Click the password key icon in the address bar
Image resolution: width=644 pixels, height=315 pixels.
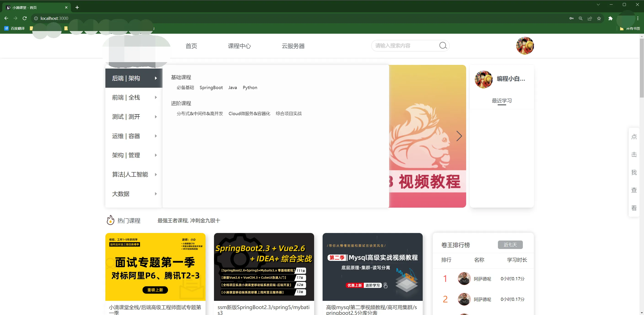pos(572,18)
